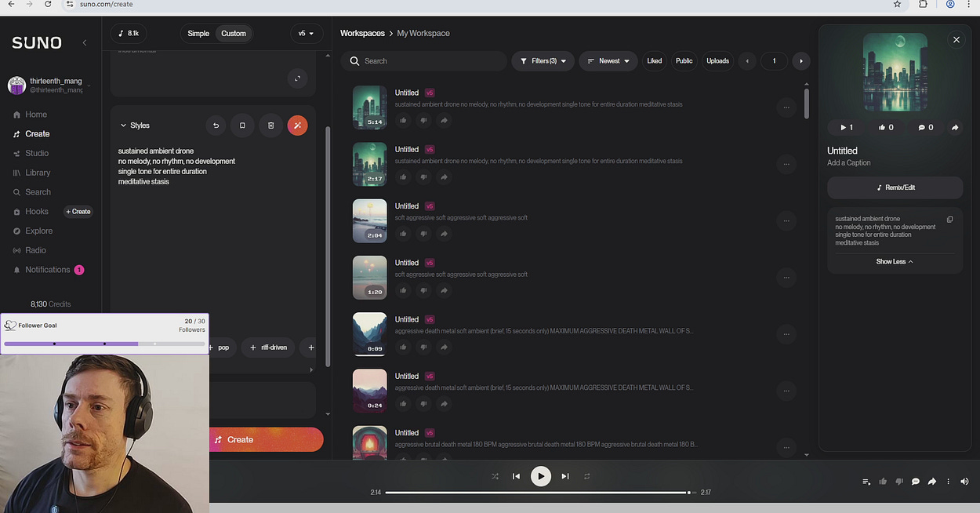Click the '+ Create' button next to Hooks
980x513 pixels.
78,212
